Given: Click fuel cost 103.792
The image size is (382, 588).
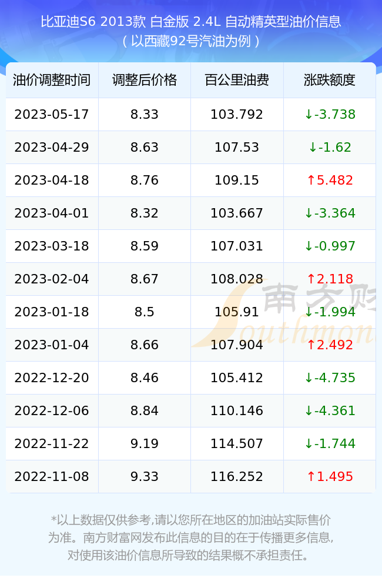Looking at the screenshot, I should tap(237, 115).
